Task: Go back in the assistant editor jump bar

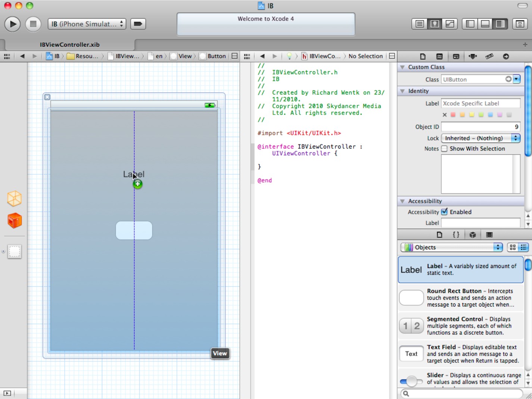Action: point(262,56)
